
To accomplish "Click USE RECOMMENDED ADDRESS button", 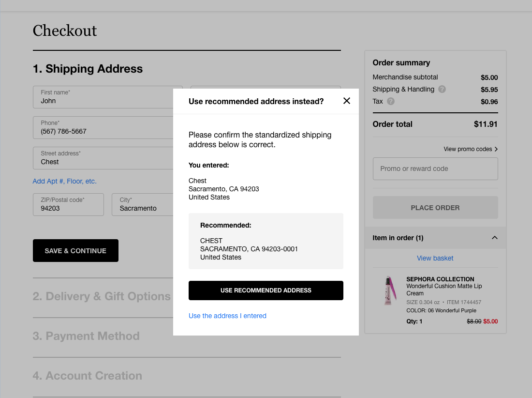I will pos(266,291).
